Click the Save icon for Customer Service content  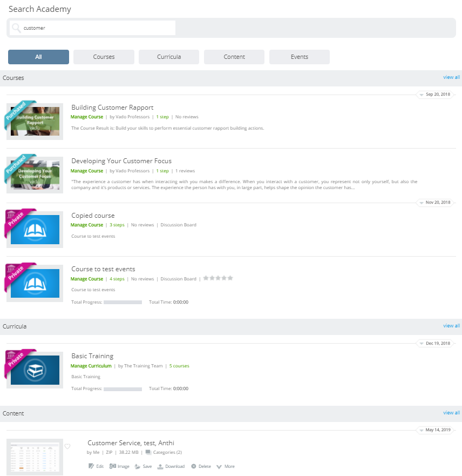pos(137,466)
